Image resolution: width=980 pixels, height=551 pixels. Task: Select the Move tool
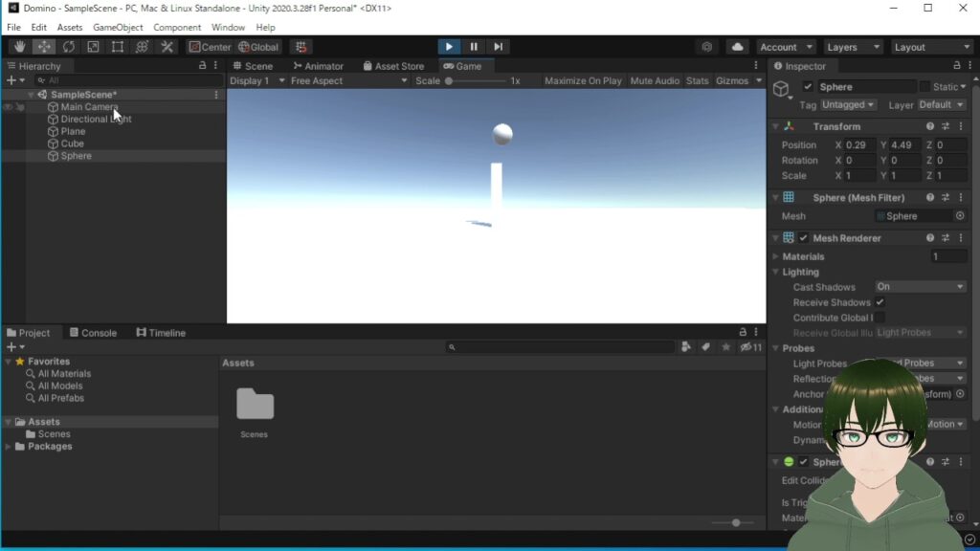(44, 47)
